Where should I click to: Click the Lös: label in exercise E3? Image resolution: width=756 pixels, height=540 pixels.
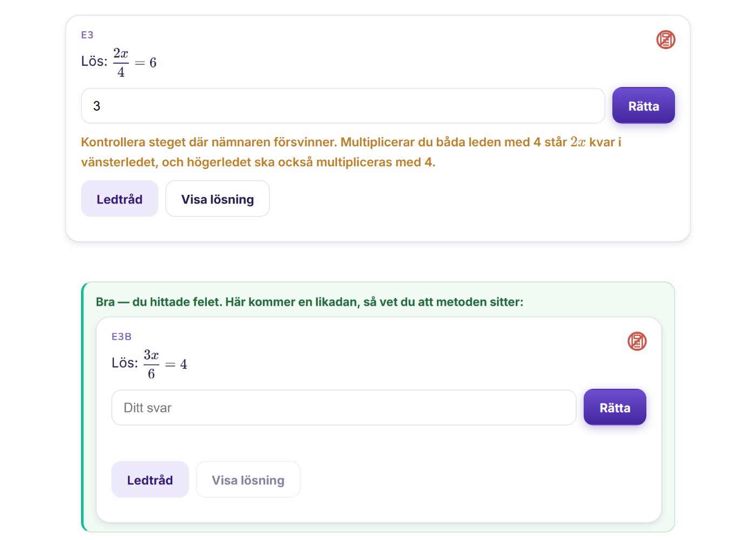(94, 62)
